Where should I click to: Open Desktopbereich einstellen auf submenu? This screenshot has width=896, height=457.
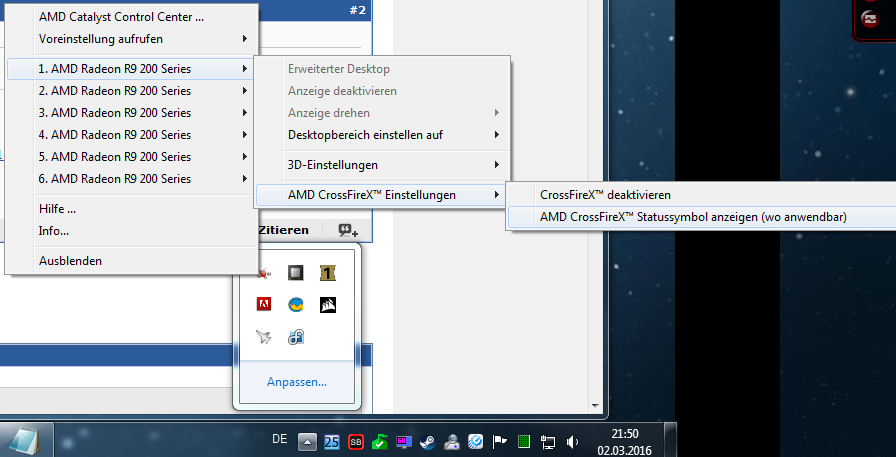point(382,135)
